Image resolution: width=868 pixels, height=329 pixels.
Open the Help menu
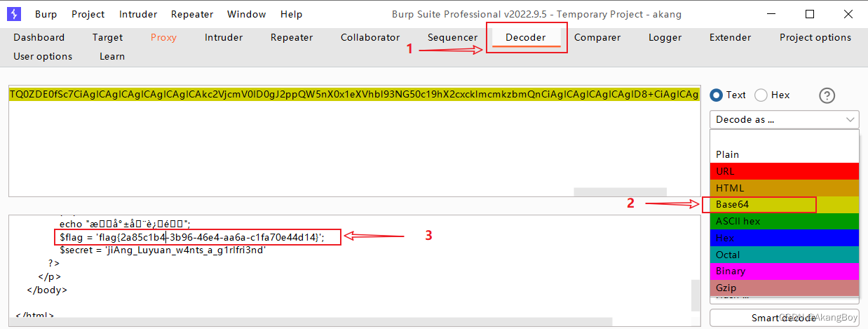pyautogui.click(x=291, y=14)
